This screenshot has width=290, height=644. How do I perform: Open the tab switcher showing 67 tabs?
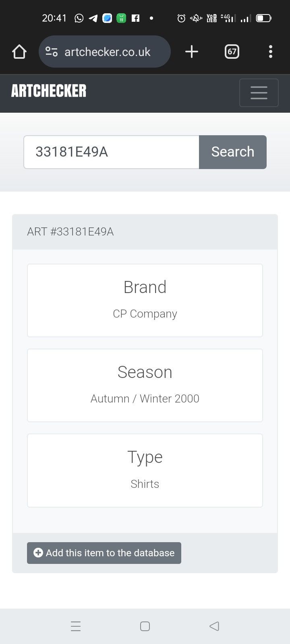coord(232,52)
